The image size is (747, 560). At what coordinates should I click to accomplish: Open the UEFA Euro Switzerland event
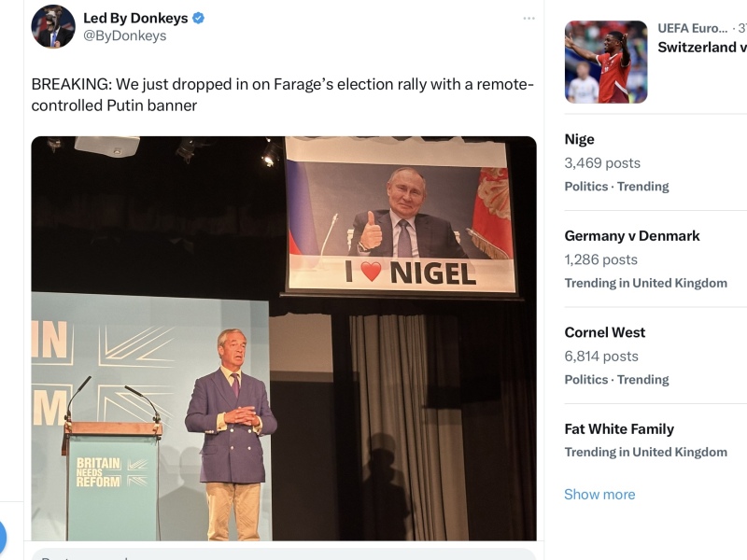tap(702, 38)
